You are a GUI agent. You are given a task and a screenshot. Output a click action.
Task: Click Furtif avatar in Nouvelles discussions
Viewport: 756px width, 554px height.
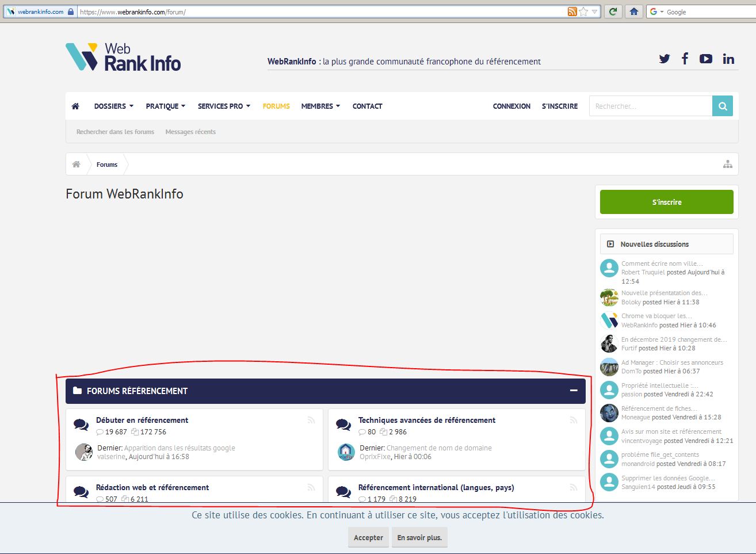(609, 343)
